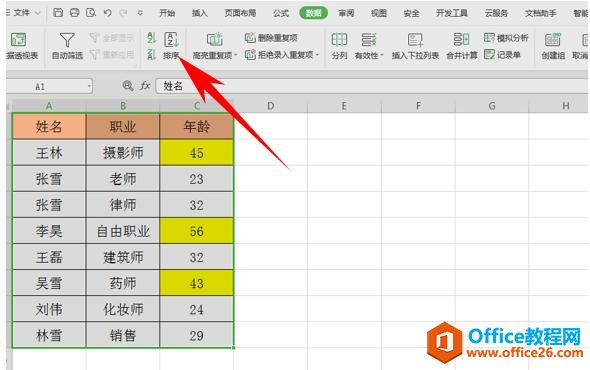Click the zoom magnifier beside fx
This screenshot has height=370, width=590.
click(128, 86)
